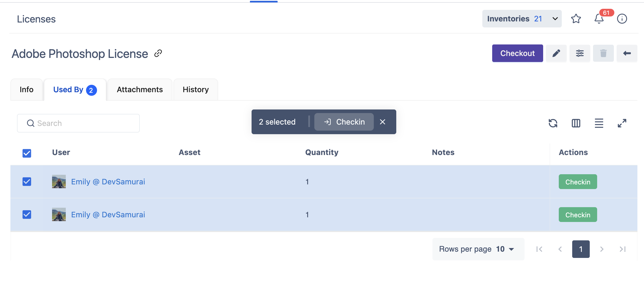Uncheck the first Emily row checkbox
The image size is (644, 287).
coord(27,182)
